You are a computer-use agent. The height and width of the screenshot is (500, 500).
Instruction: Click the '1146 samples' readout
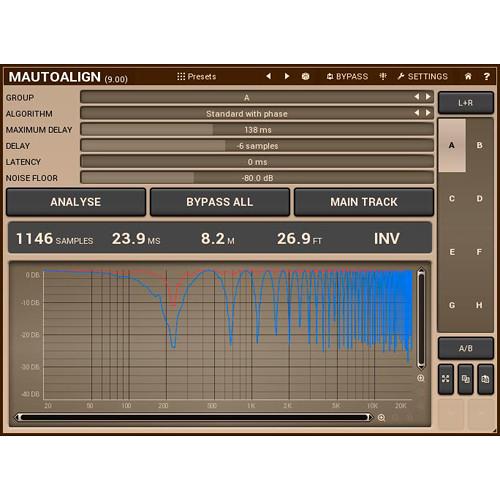pyautogui.click(x=55, y=239)
